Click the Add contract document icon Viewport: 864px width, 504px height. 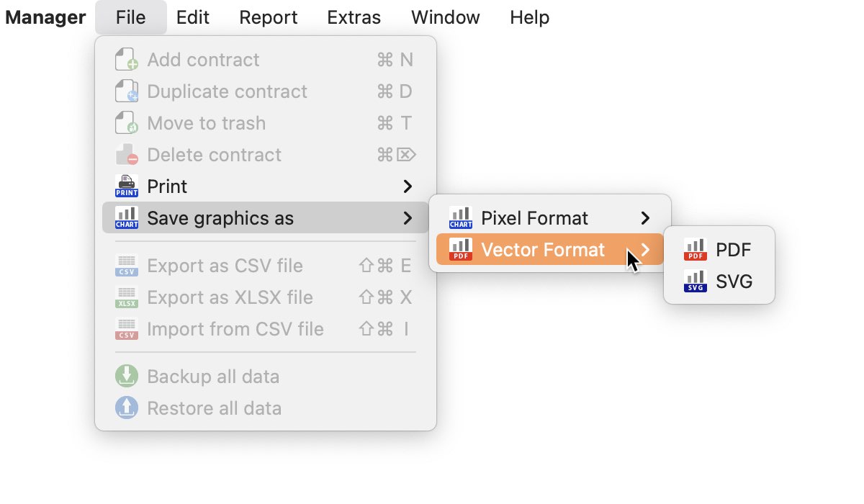tap(127, 60)
